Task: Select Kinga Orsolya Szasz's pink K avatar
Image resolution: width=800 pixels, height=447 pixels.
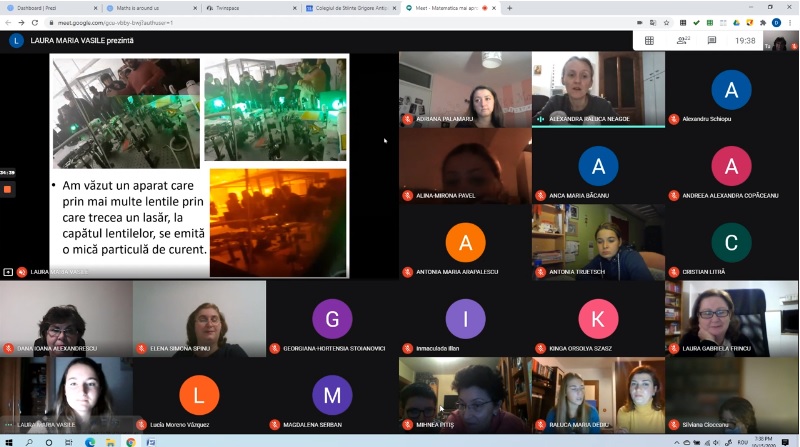Action: [598, 319]
